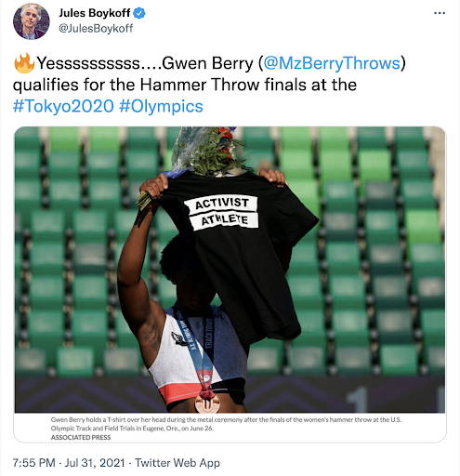Image resolution: width=460 pixels, height=476 pixels.
Task: Click the Associated Press credit text
Action: click(81, 437)
